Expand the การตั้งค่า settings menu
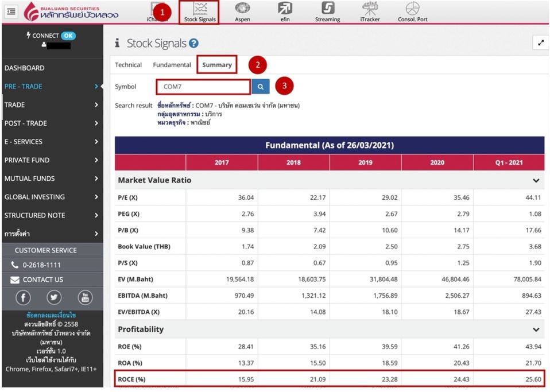 tap(53, 234)
